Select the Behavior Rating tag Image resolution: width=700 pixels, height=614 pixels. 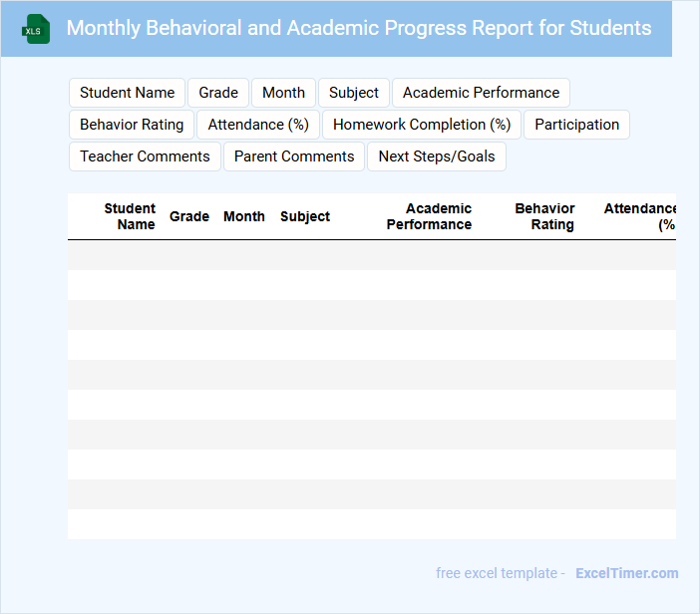tap(132, 125)
